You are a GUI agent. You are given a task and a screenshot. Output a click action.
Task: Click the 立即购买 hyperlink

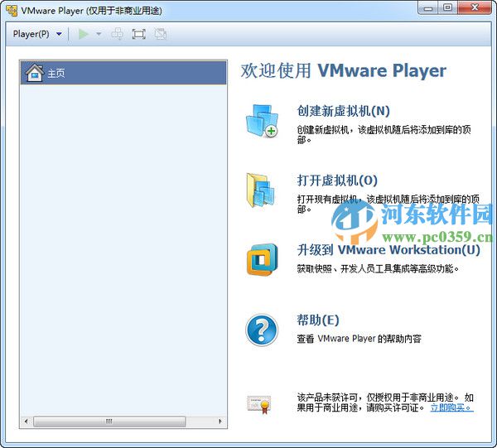click(x=452, y=407)
